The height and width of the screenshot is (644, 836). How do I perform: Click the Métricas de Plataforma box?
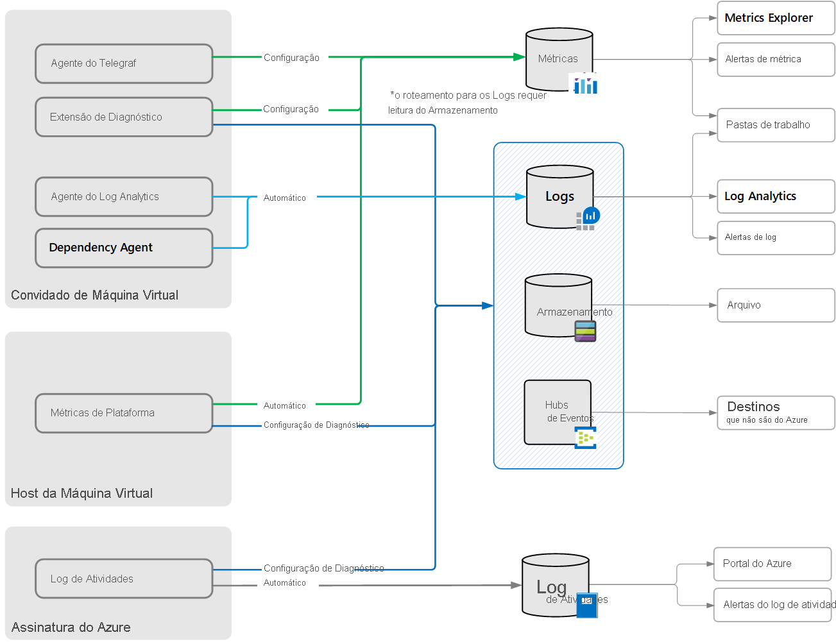click(124, 413)
